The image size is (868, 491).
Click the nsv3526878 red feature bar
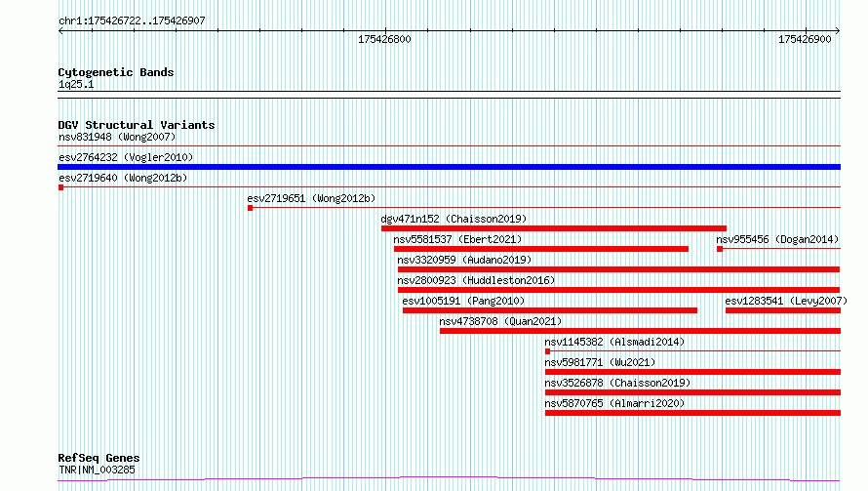click(692, 392)
